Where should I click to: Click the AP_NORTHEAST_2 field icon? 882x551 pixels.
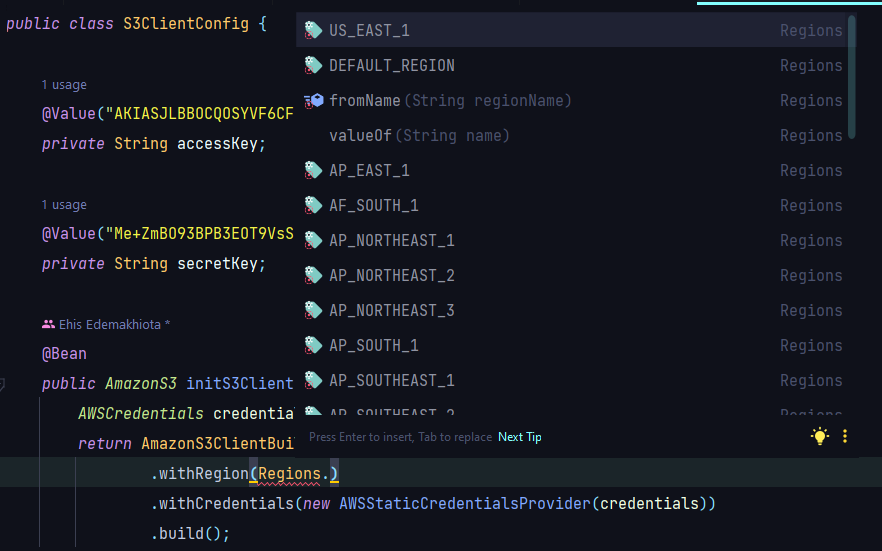pos(313,276)
